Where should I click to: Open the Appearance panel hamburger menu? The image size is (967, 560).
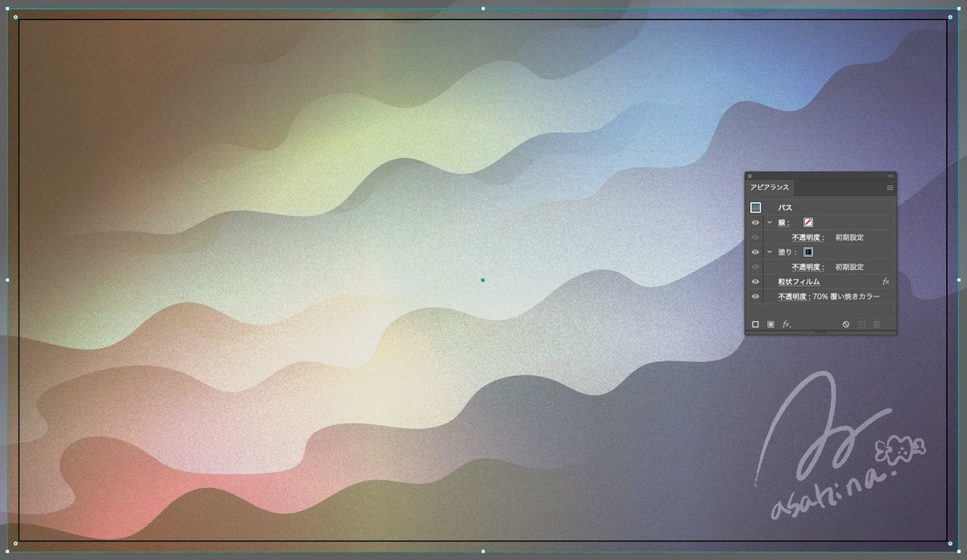890,188
